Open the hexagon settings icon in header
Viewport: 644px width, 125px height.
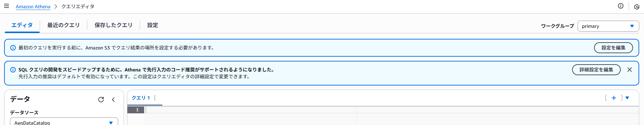click(x=637, y=7)
